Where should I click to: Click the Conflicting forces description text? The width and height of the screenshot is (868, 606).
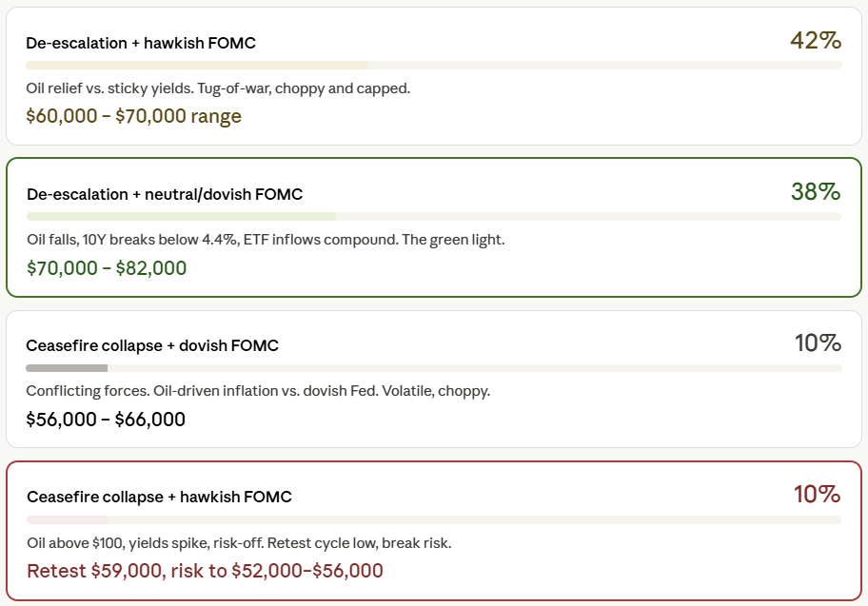tap(258, 391)
